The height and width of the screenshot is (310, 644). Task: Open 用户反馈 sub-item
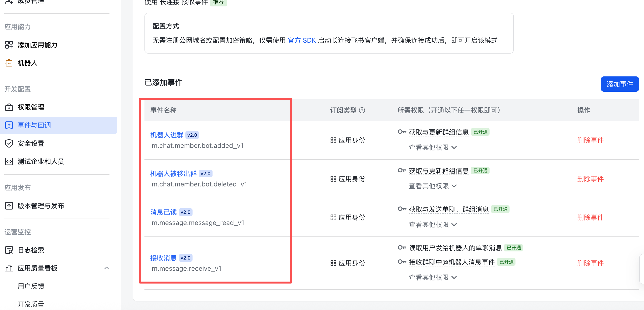(x=31, y=286)
